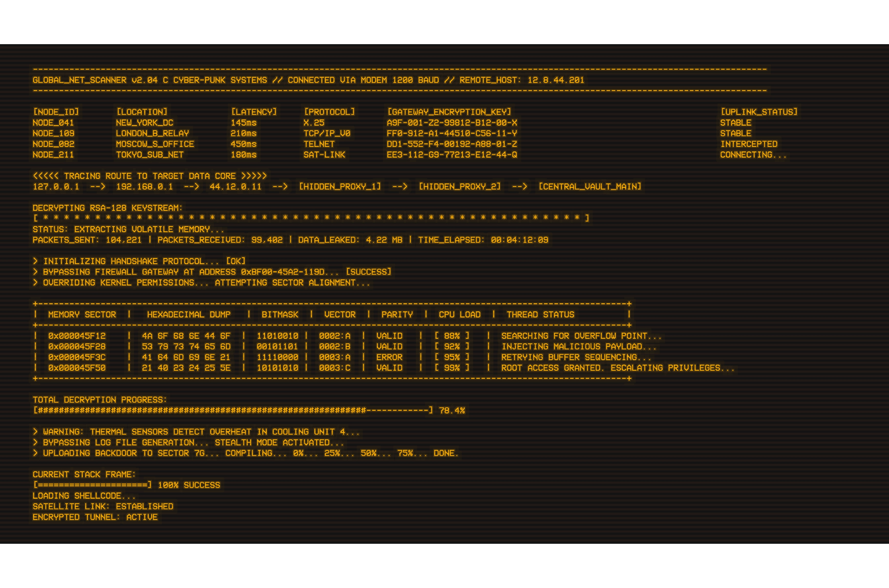Screen dimensions: 889x588
Task: Click the 100% SUCCESS stack frame text
Action: tap(189, 485)
